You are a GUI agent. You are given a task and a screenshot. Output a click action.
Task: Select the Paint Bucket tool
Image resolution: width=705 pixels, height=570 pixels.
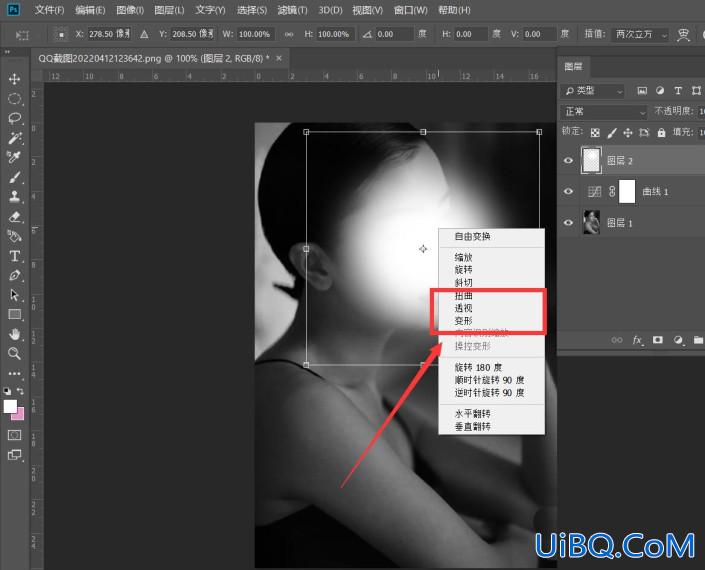[x=14, y=236]
